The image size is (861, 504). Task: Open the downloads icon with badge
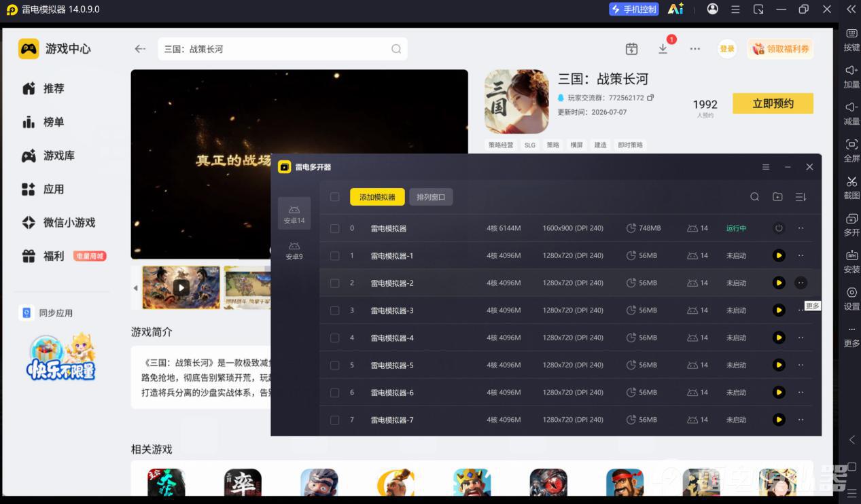click(663, 49)
